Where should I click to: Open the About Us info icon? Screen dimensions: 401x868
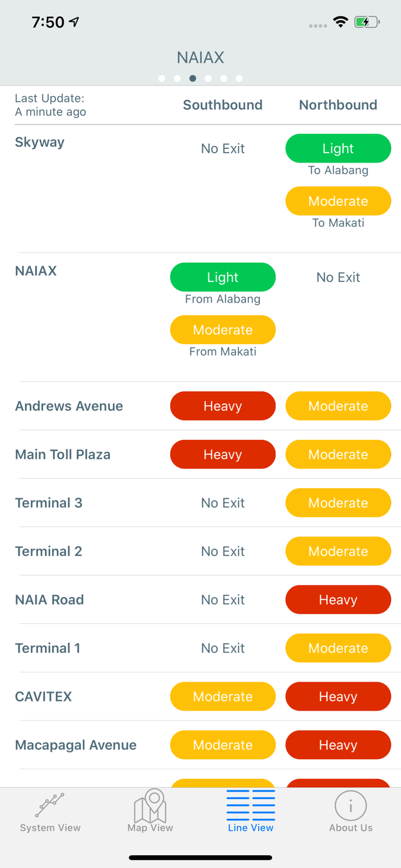coord(351,806)
